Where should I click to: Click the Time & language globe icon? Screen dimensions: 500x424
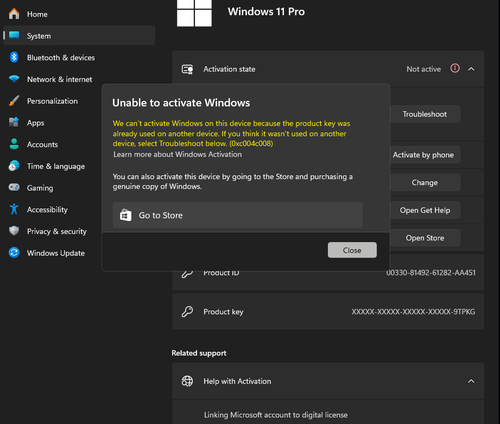[x=14, y=166]
